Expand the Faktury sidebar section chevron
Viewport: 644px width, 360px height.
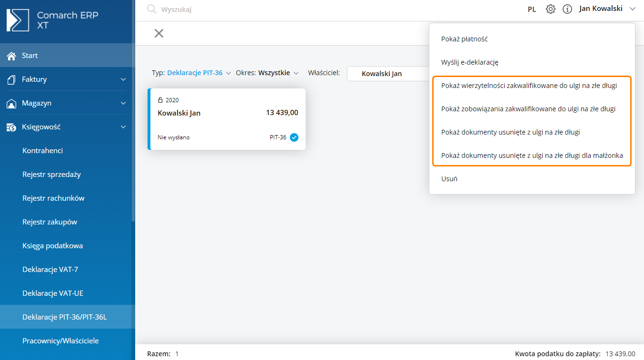pyautogui.click(x=123, y=79)
